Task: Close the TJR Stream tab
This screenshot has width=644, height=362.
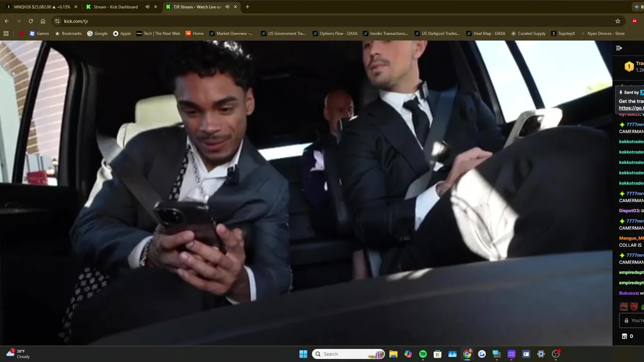Action: tap(235, 7)
